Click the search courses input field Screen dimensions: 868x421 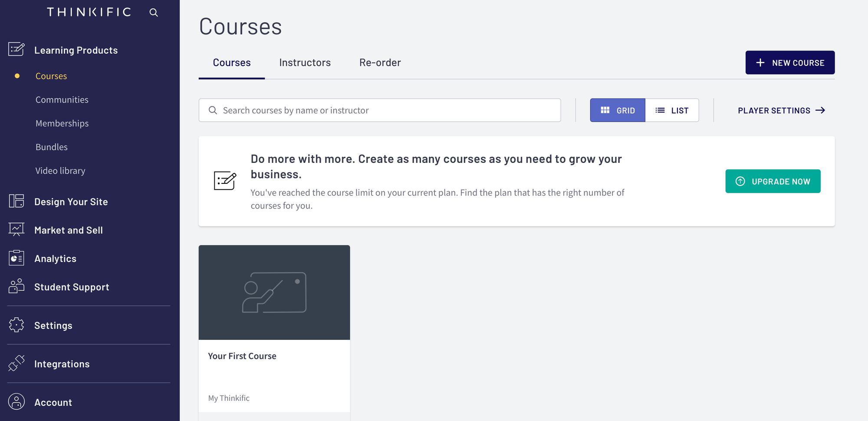point(379,110)
